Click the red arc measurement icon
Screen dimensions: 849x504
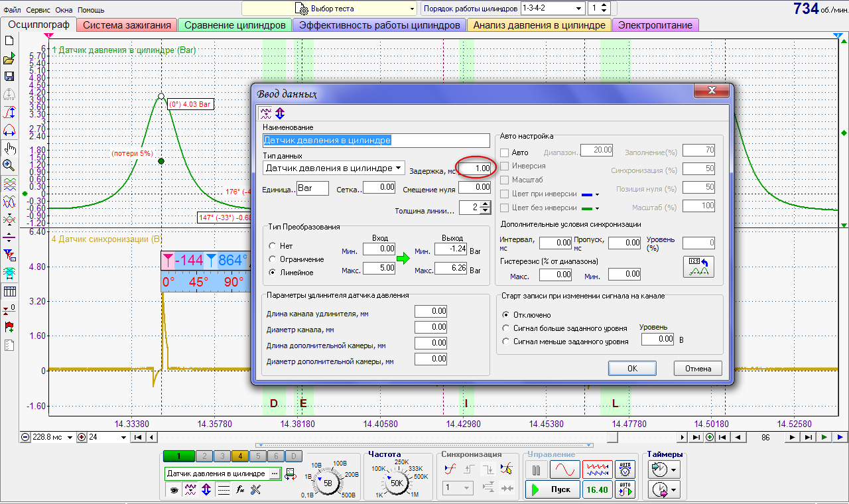click(9, 129)
